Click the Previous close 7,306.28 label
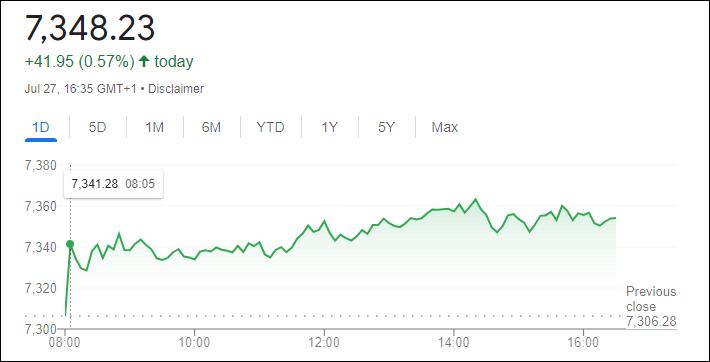The height and width of the screenshot is (362, 710). pos(651,306)
